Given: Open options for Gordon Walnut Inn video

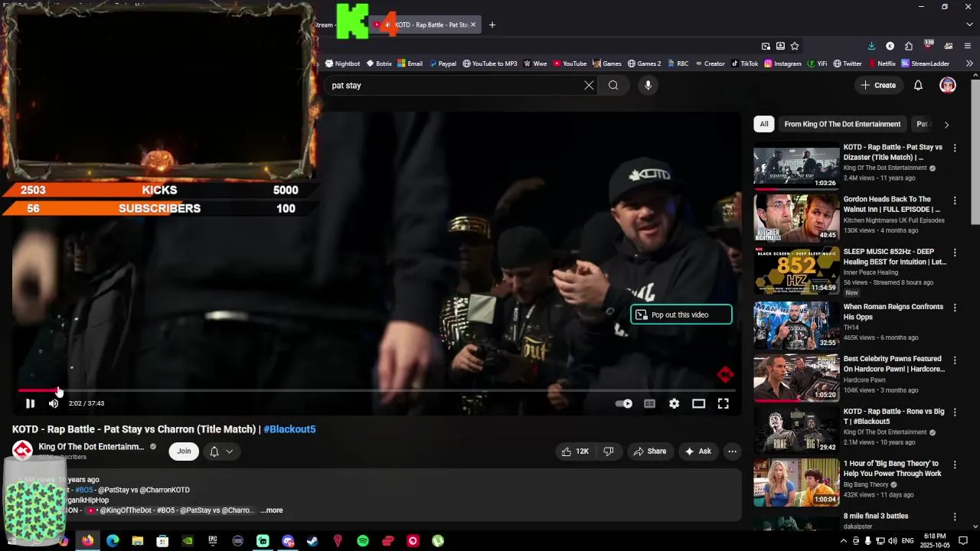Looking at the screenshot, I should (954, 200).
